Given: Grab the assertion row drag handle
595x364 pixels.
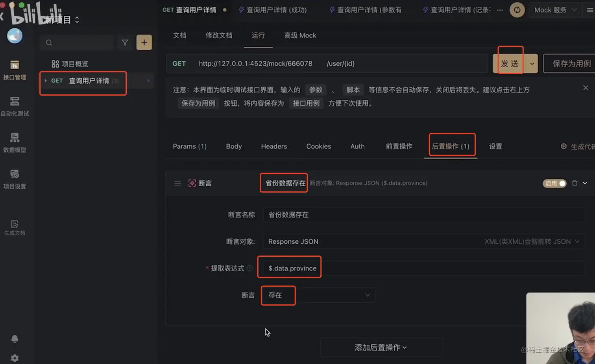Looking at the screenshot, I should click(x=178, y=183).
